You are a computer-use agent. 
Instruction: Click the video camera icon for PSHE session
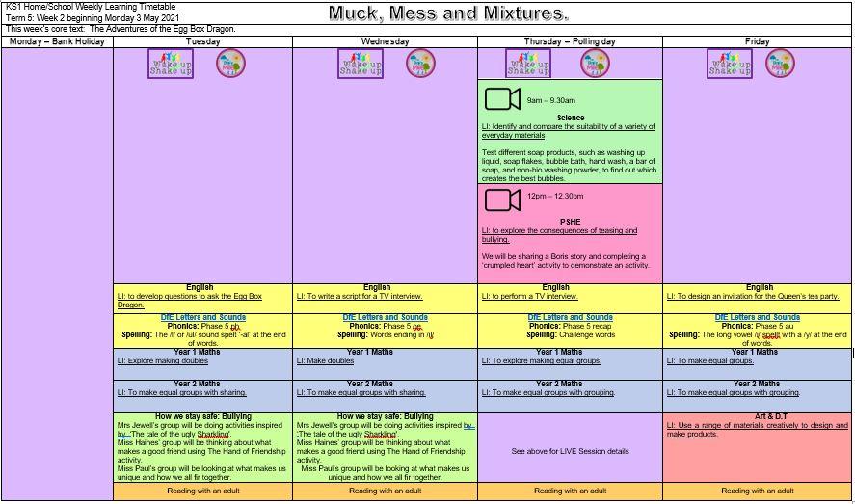pyautogui.click(x=502, y=199)
